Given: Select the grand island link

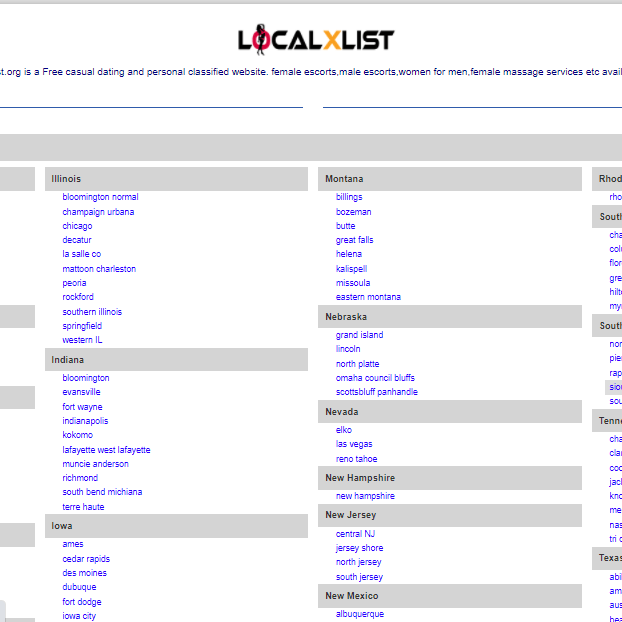Looking at the screenshot, I should [359, 335].
